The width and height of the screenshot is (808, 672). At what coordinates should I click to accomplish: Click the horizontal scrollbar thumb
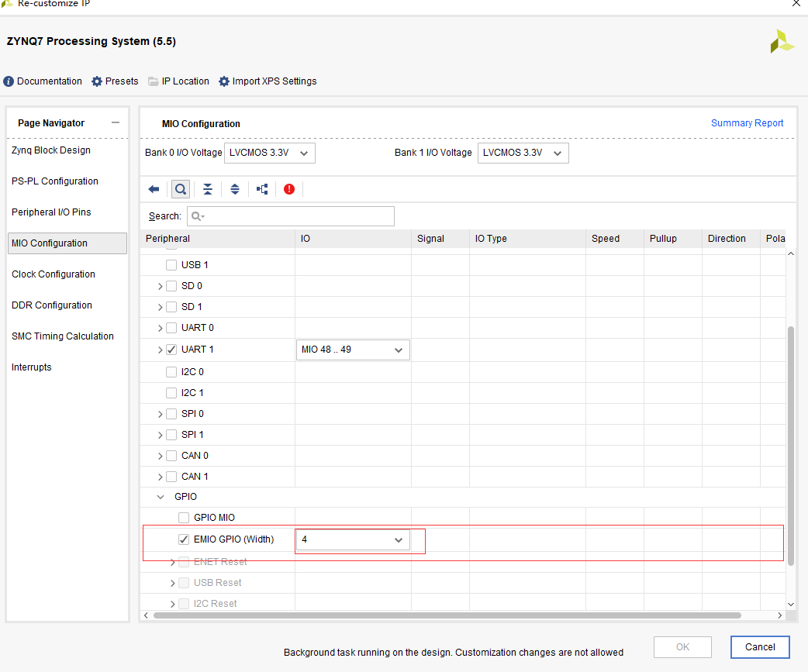[447, 615]
